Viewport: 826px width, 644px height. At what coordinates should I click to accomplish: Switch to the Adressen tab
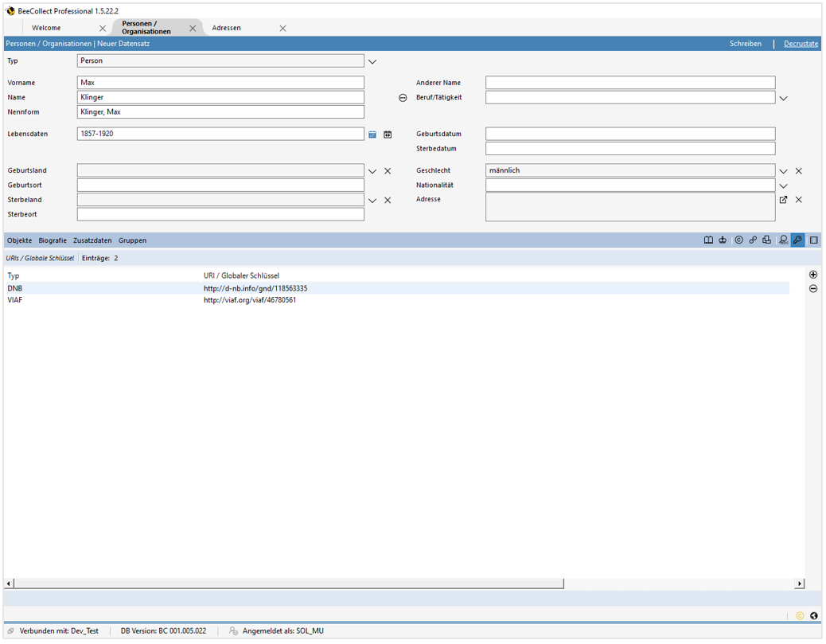pos(228,28)
